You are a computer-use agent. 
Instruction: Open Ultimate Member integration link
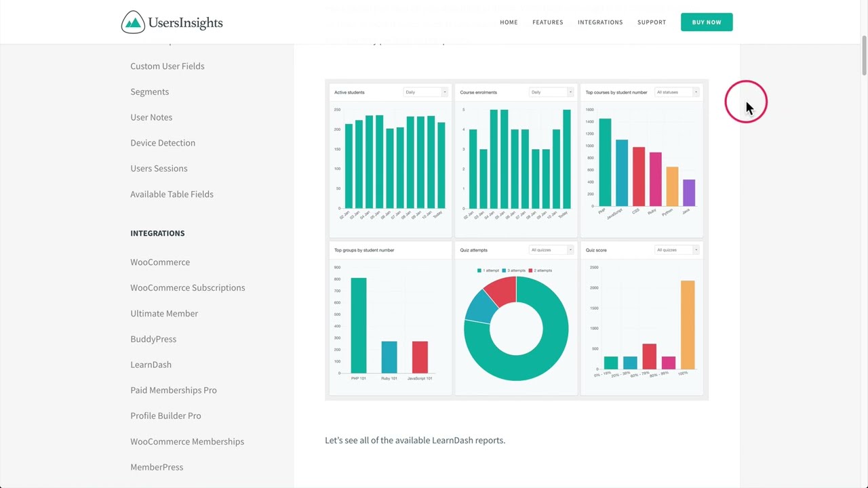tap(164, 313)
